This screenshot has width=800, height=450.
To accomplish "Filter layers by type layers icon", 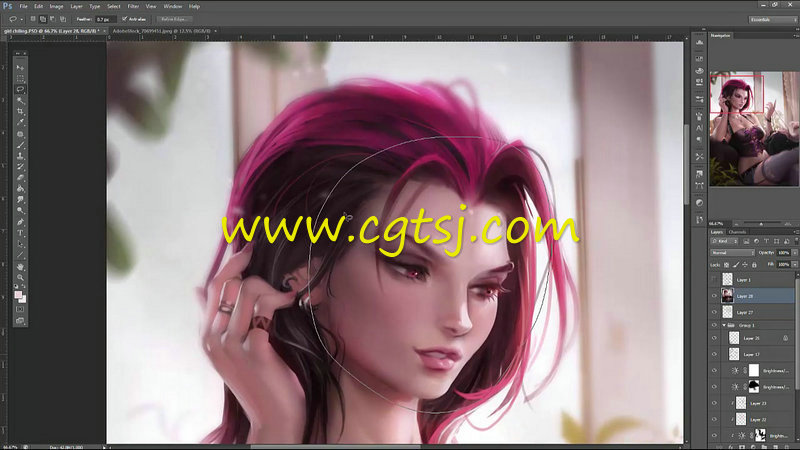I will (x=766, y=241).
